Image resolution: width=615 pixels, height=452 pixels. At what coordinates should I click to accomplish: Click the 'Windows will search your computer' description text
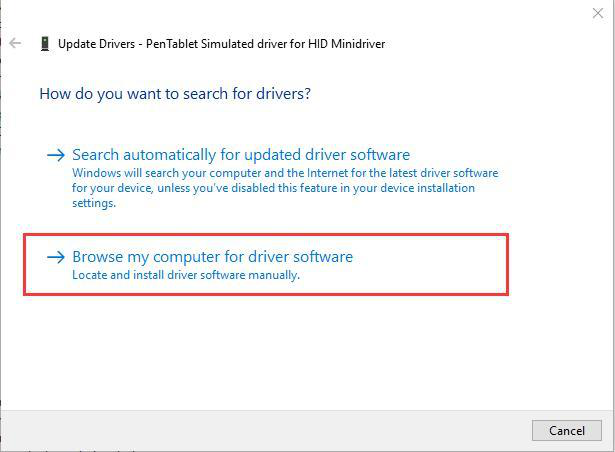(180, 173)
